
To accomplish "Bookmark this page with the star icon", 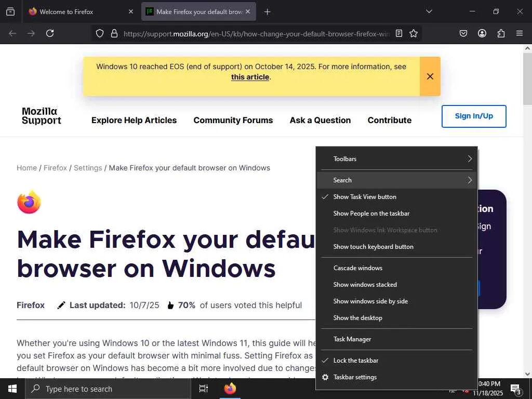I will 413,33.
